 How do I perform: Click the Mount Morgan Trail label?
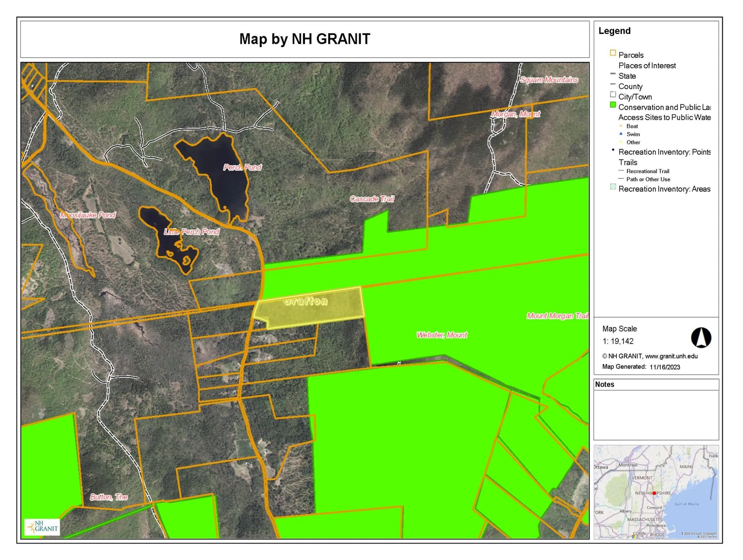click(557, 316)
